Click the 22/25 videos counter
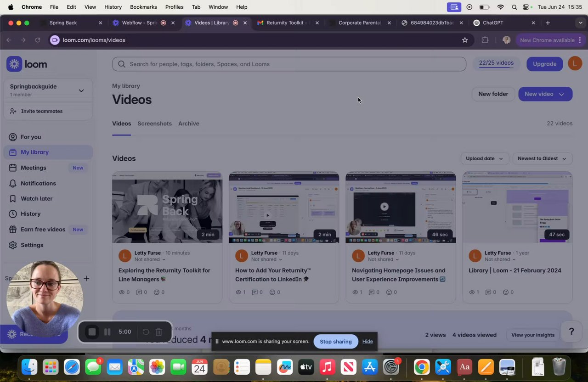This screenshot has width=588, height=382. tap(496, 63)
